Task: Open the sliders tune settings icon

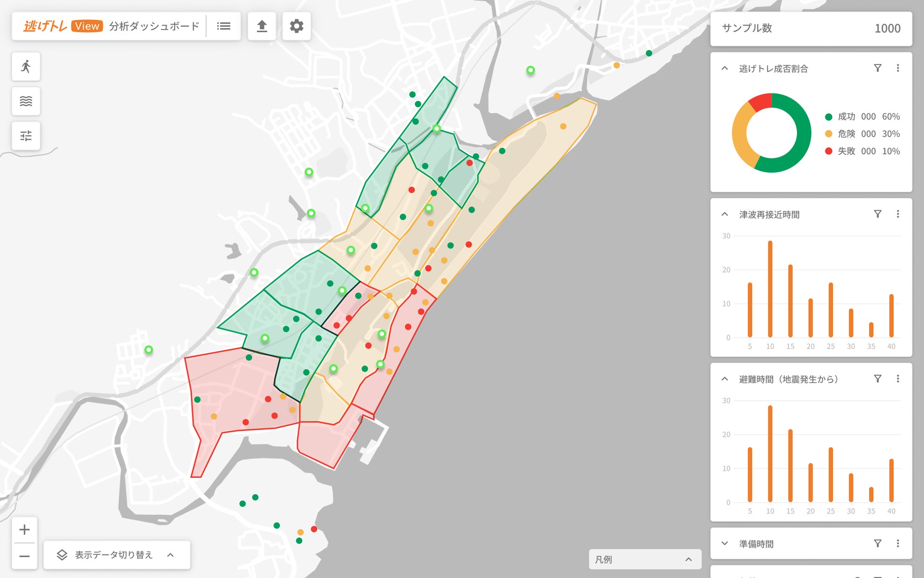Action: click(26, 136)
